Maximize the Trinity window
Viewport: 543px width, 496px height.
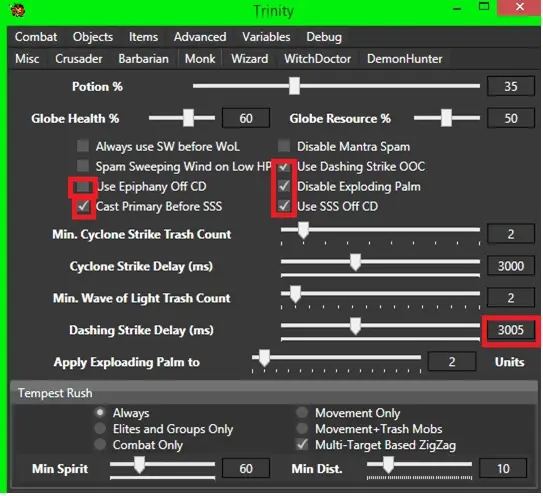click(484, 7)
